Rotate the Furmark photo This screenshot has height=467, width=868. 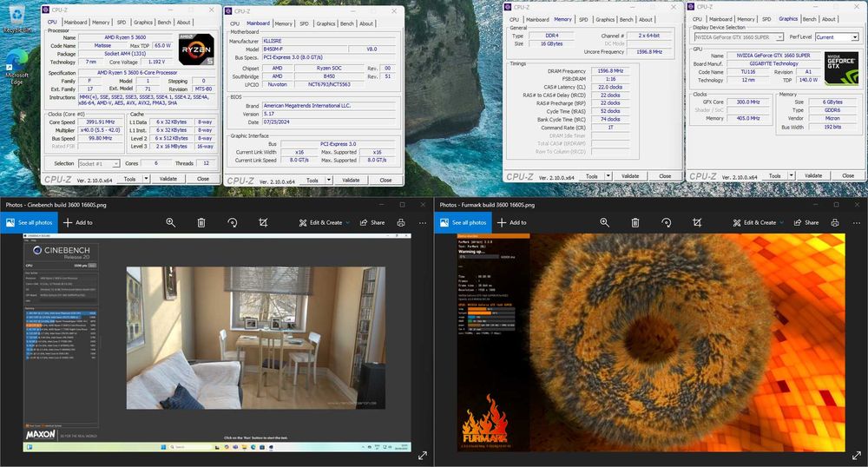click(666, 222)
